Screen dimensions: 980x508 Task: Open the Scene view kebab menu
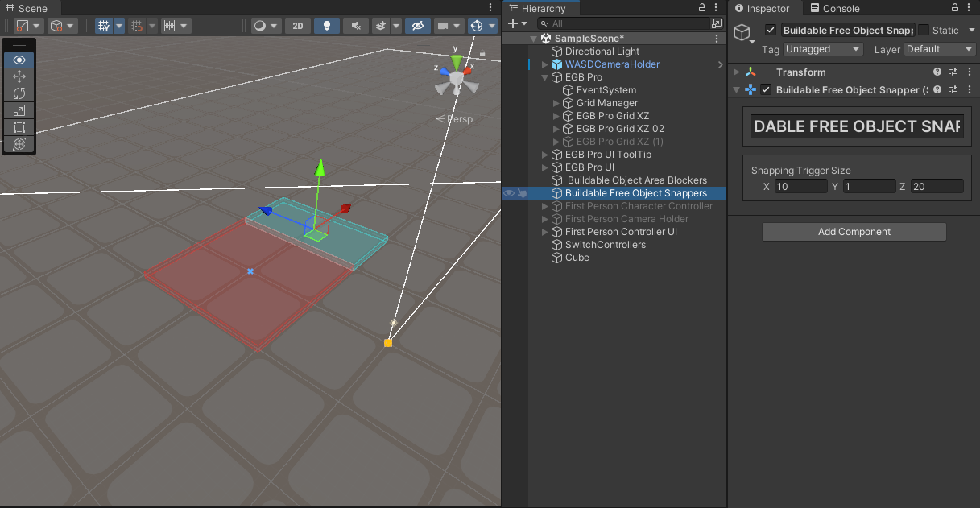490,8
